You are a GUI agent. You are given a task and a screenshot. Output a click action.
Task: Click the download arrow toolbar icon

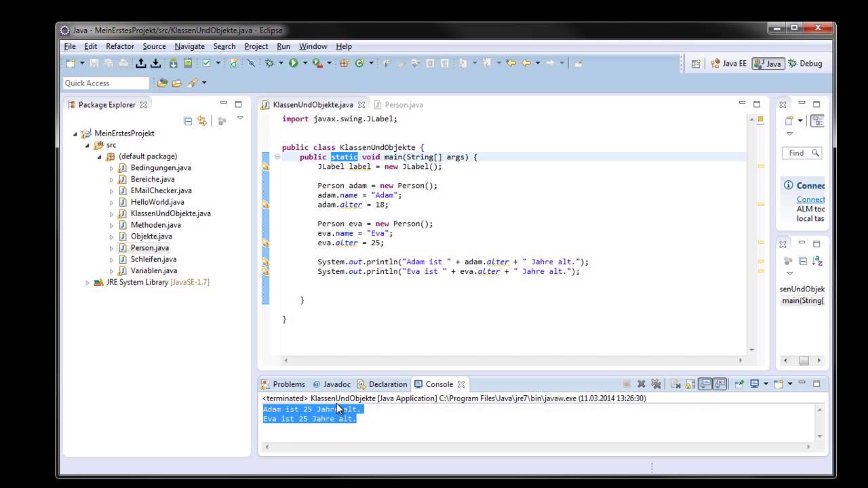pos(155,63)
